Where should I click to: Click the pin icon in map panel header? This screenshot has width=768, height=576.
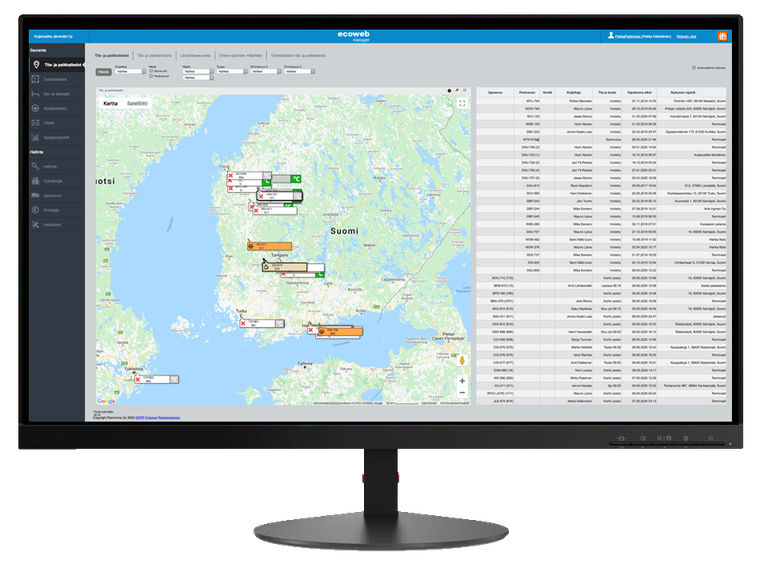click(x=457, y=91)
